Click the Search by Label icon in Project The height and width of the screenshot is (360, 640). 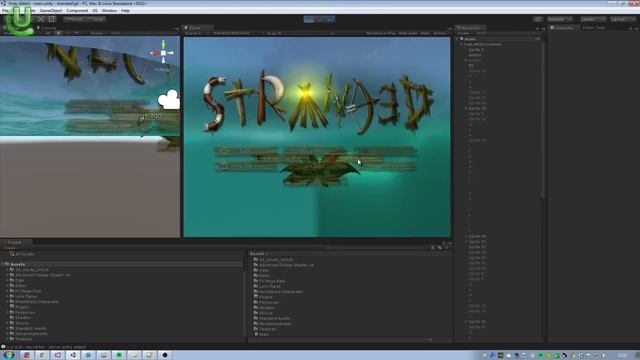pos(440,248)
